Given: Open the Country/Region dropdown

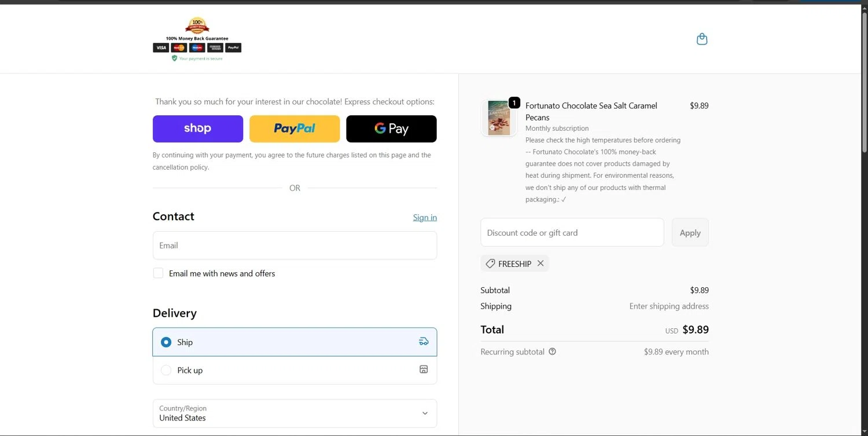Looking at the screenshot, I should [295, 413].
